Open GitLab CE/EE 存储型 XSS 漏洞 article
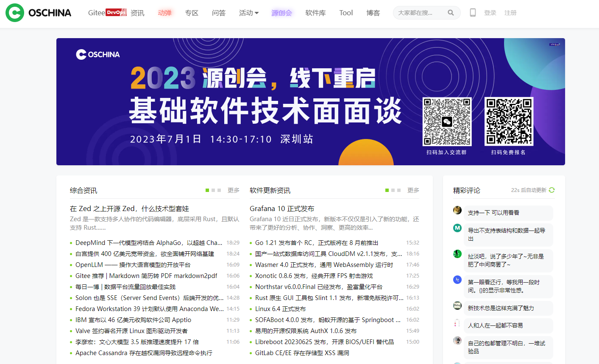 coord(302,353)
